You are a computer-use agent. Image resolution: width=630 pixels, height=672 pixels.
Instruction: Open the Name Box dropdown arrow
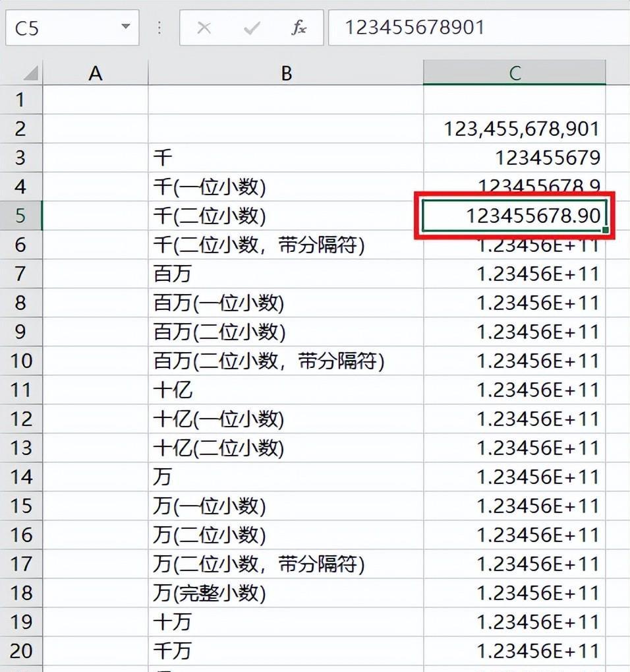tap(125, 26)
